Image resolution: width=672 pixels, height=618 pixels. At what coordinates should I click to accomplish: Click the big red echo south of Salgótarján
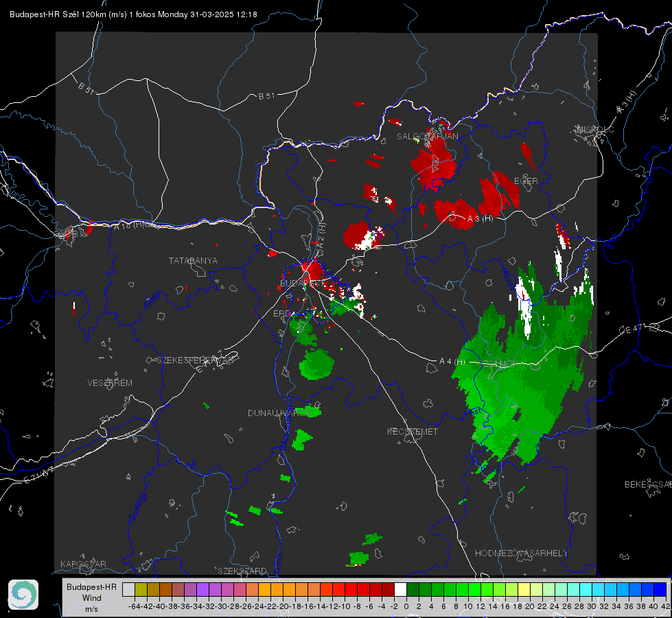coord(434,165)
